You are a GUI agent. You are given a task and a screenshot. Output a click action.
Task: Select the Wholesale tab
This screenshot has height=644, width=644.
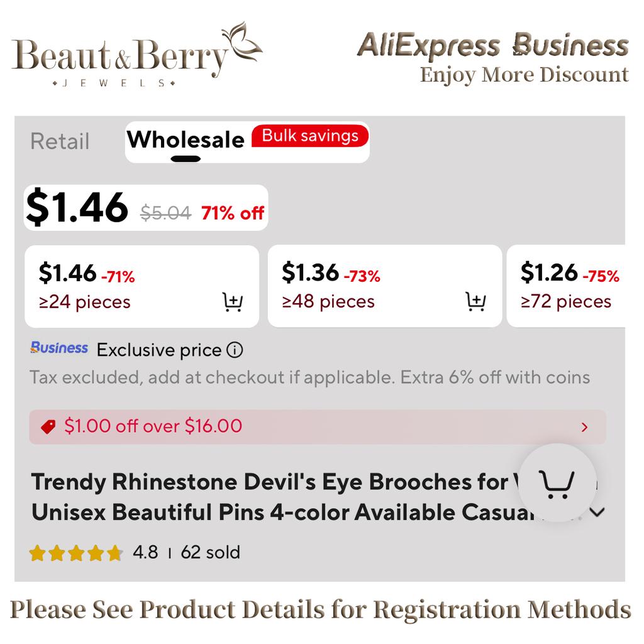(x=186, y=140)
